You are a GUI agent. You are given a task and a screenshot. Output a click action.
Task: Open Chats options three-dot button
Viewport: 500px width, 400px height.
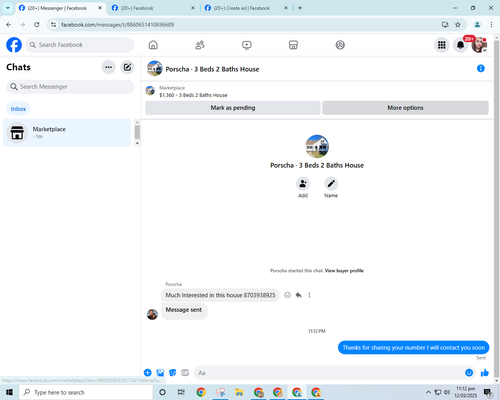point(108,67)
